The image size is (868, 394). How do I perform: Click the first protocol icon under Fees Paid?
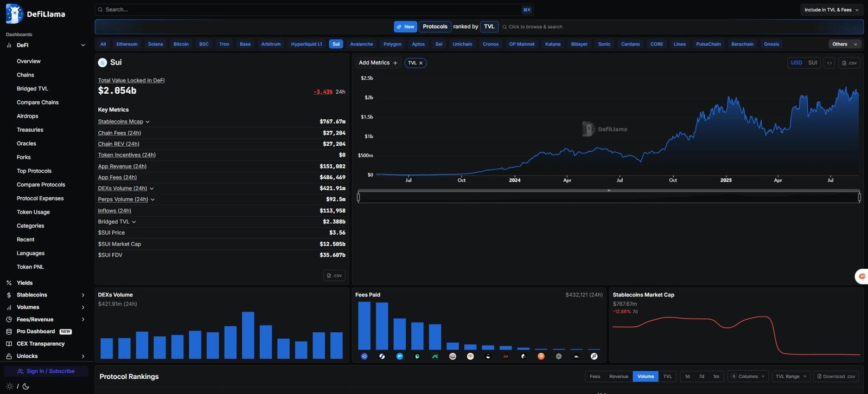click(x=364, y=356)
